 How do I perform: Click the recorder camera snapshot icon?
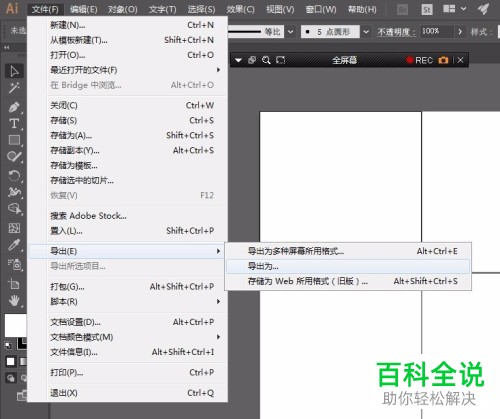point(443,60)
